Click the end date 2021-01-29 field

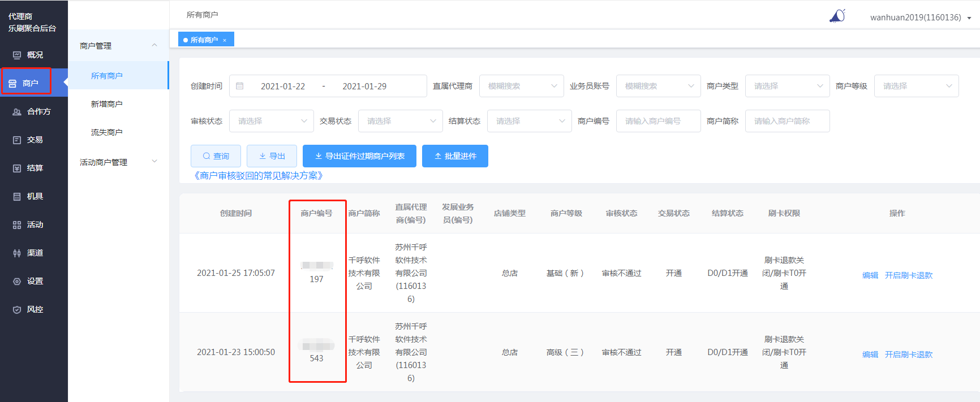click(364, 87)
